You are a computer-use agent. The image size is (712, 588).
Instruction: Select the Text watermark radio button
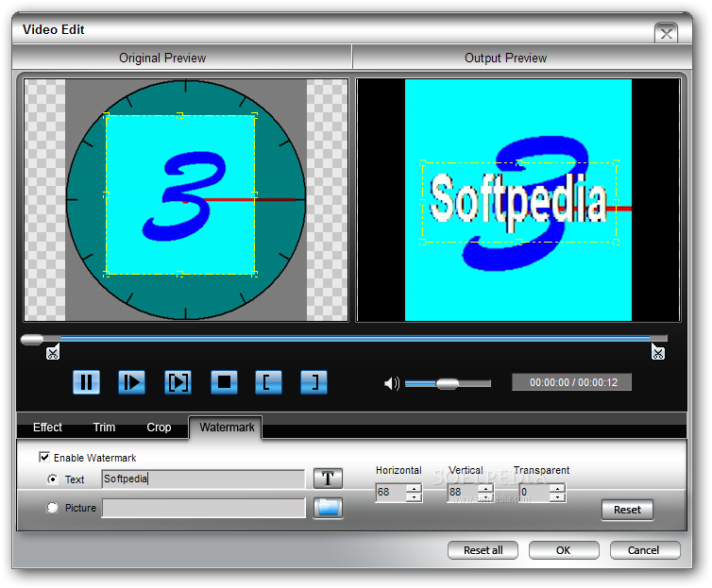[53, 479]
